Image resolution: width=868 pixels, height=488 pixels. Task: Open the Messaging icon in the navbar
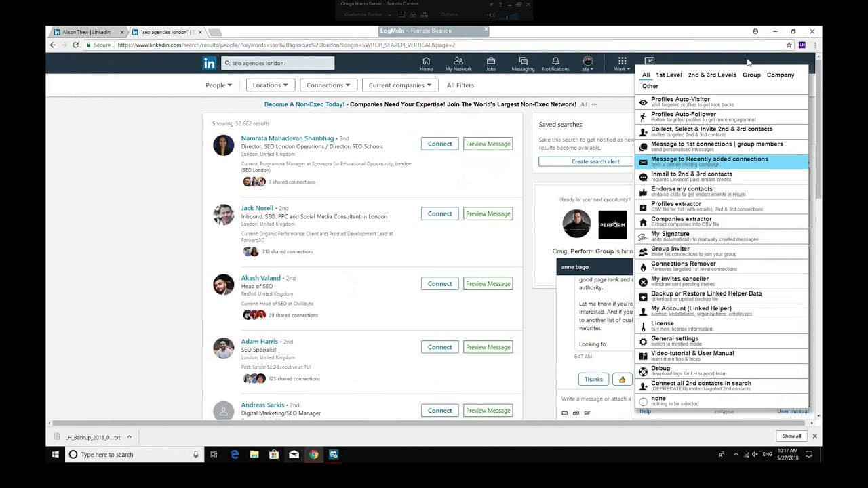click(x=523, y=61)
